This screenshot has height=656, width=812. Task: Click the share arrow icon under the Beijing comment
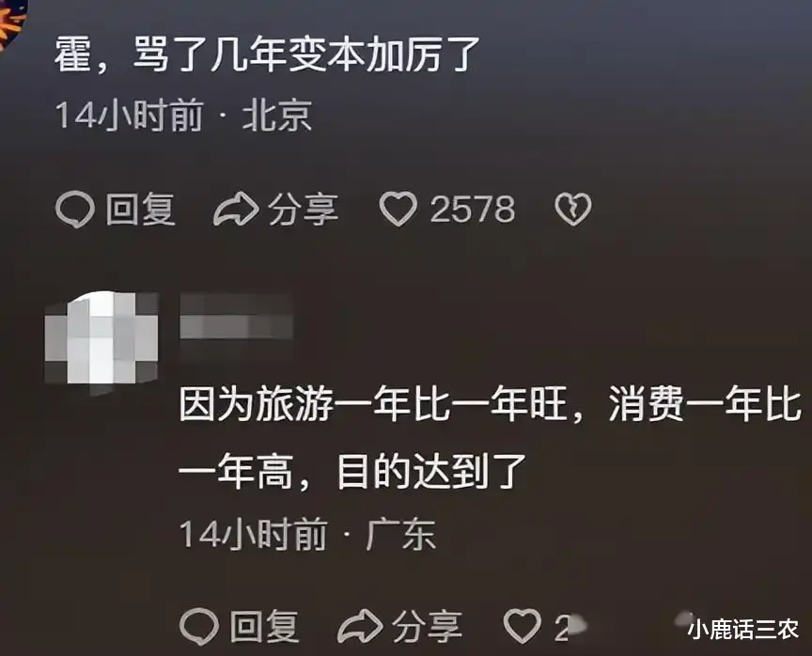236,209
